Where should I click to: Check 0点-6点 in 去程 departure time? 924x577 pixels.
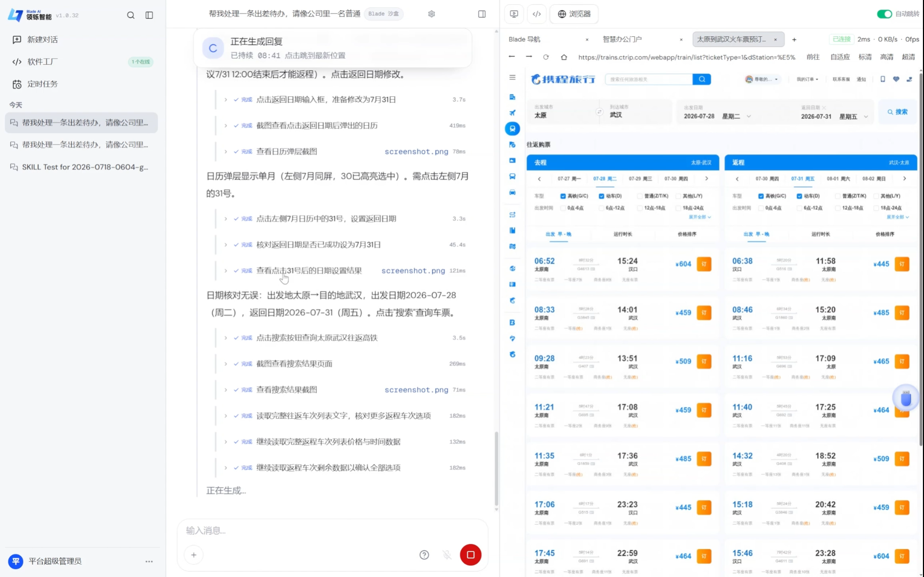tap(563, 208)
